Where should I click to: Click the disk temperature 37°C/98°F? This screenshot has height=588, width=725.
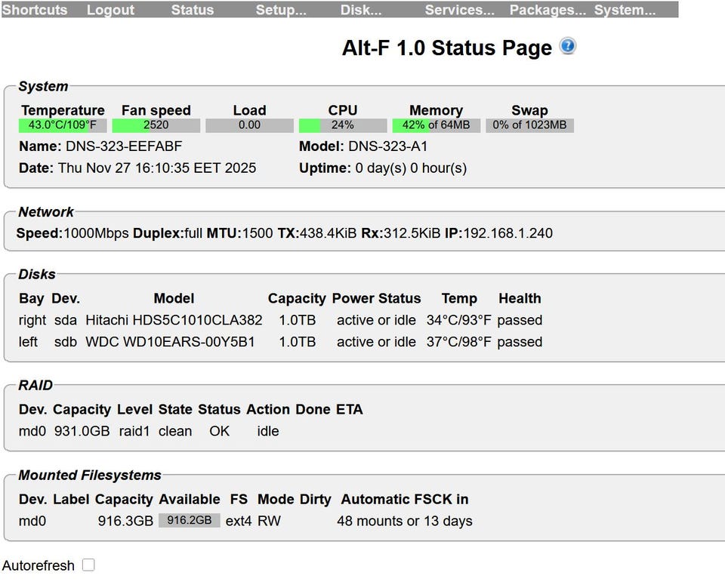click(x=458, y=342)
